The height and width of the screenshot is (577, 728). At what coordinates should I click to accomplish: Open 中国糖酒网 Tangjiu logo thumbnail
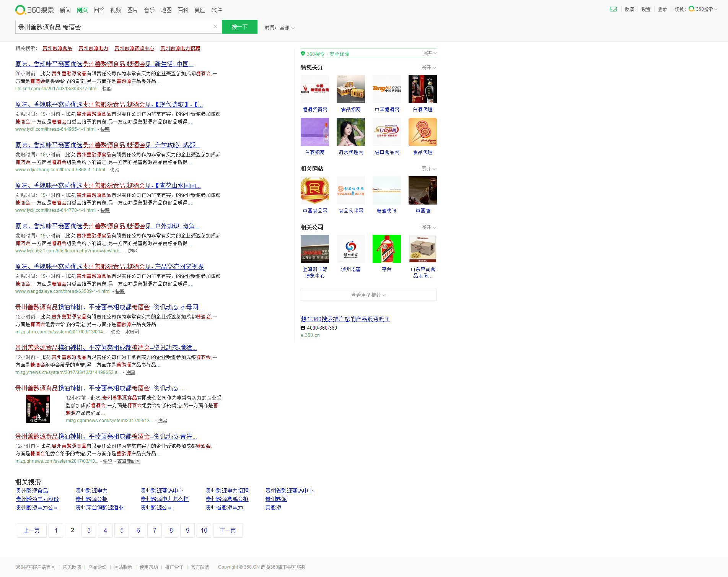[387, 89]
